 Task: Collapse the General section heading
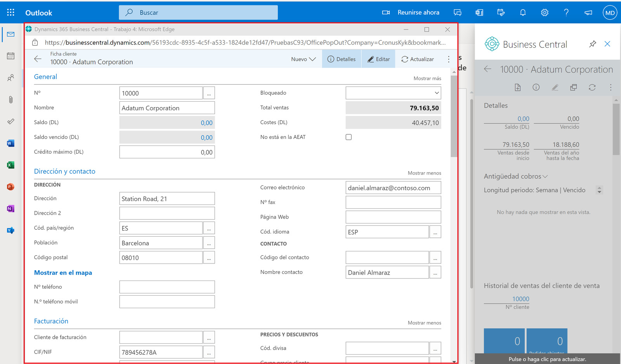coord(45,77)
